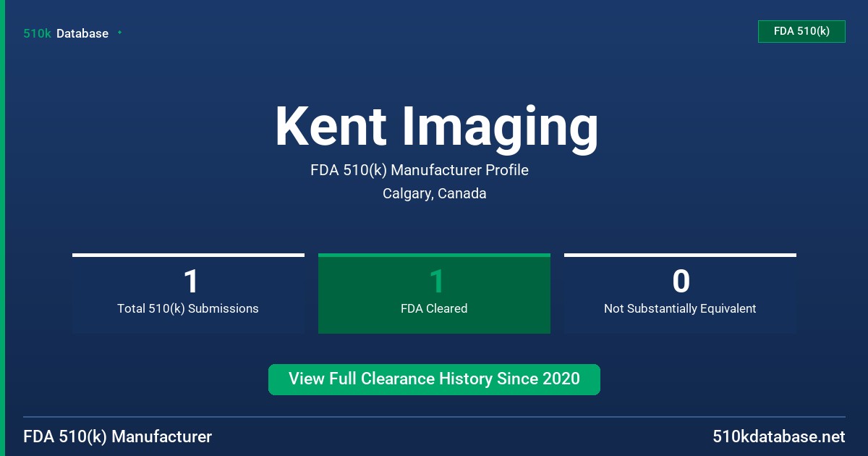Click the Calgary, Canada location text
Viewport: 868px width, 456px height.
[x=435, y=193]
